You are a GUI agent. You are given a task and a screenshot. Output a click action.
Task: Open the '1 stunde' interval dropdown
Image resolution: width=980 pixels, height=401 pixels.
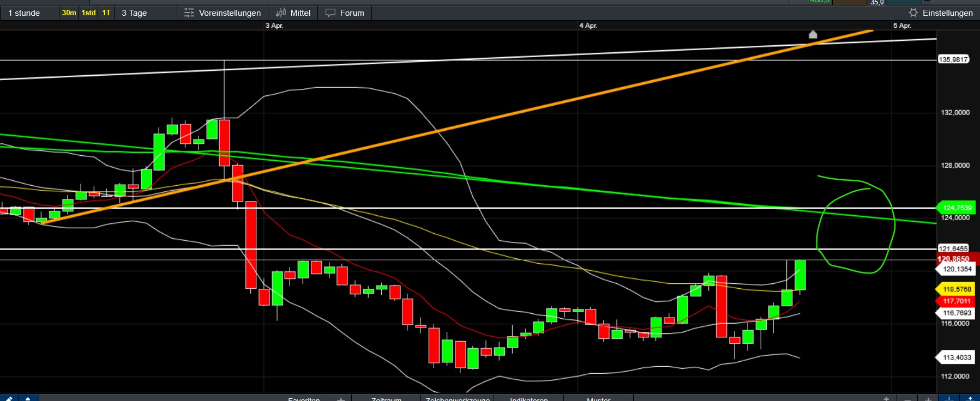(29, 13)
